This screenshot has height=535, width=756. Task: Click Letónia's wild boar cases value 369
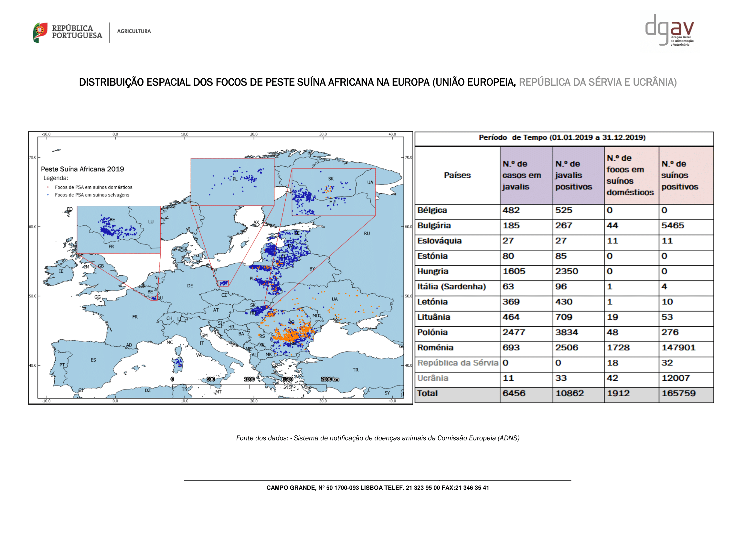511,302
